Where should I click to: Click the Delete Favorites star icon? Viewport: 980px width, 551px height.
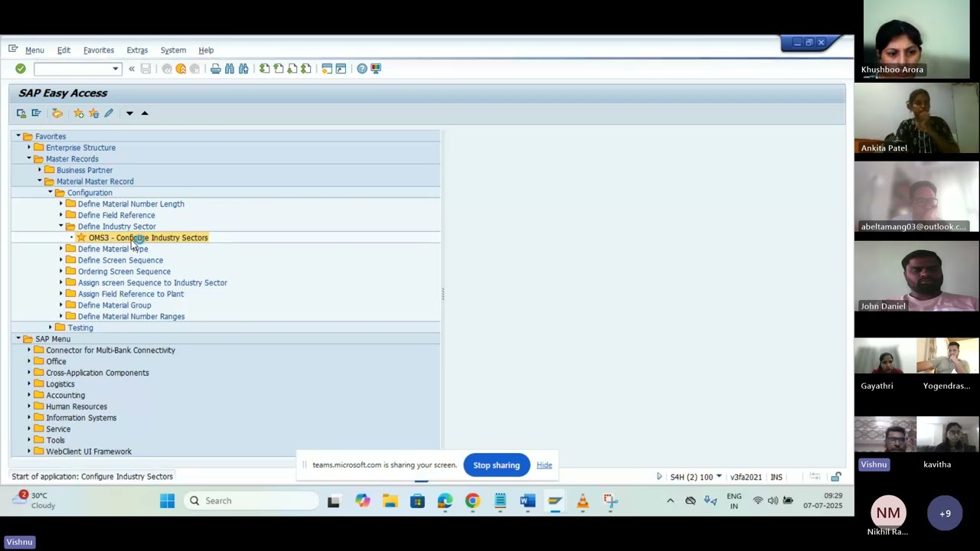93,113
